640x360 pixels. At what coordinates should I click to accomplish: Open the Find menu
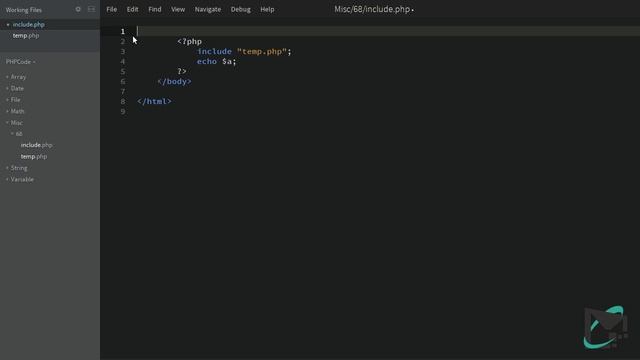pos(155,9)
